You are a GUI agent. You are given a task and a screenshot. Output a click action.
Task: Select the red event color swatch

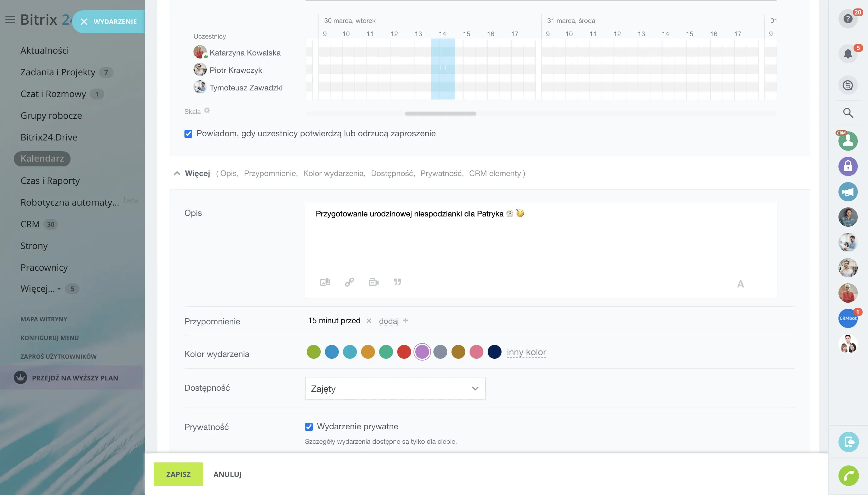[x=404, y=352]
